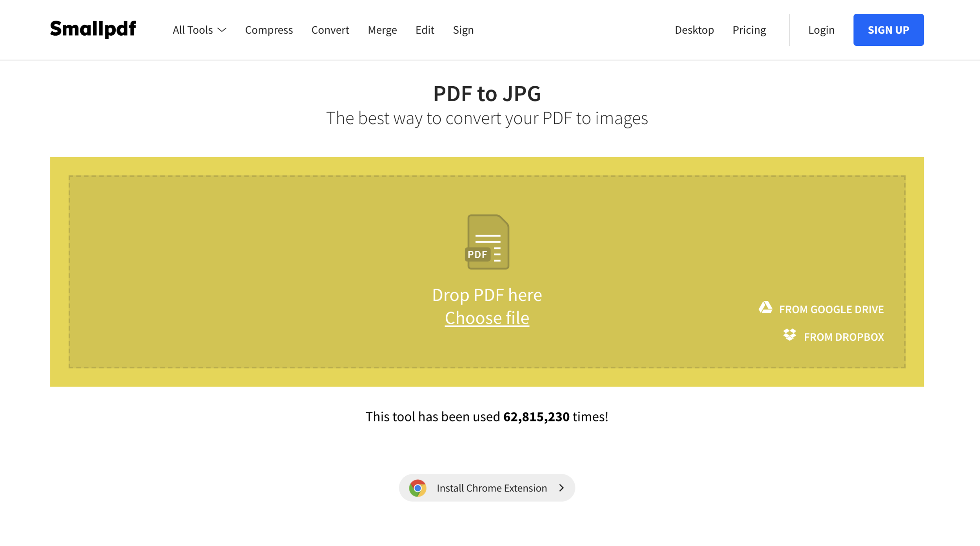This screenshot has height=546, width=980.
Task: Import using FROM GOOGLE DRIVE text
Action: pyautogui.click(x=831, y=309)
